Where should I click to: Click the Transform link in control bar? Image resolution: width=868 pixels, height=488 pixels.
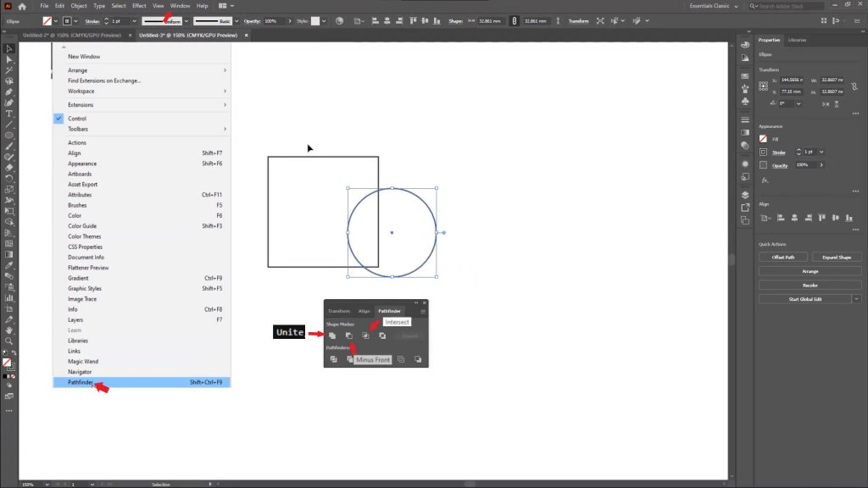click(x=578, y=21)
